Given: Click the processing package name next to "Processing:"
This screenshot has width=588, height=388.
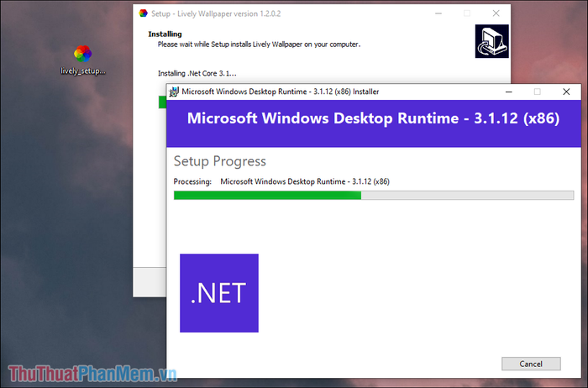Looking at the screenshot, I should coord(305,181).
